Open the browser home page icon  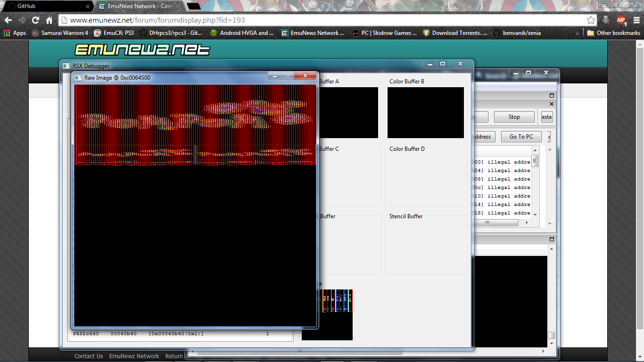[49, 20]
